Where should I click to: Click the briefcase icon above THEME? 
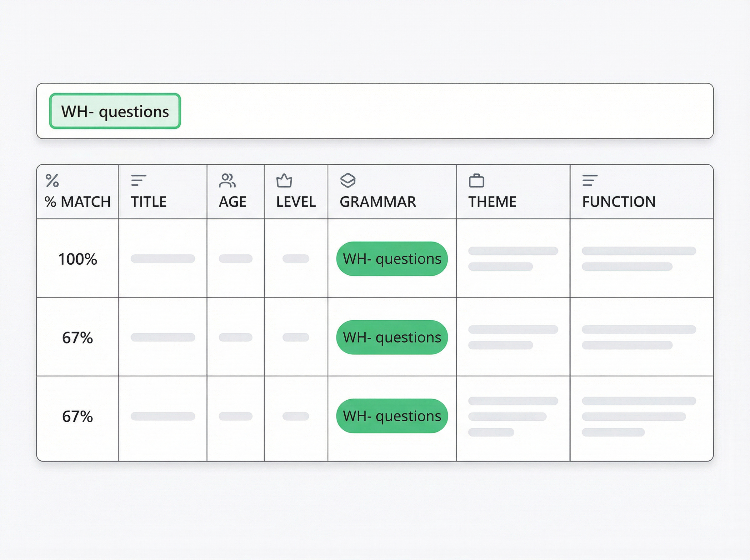coord(476,181)
